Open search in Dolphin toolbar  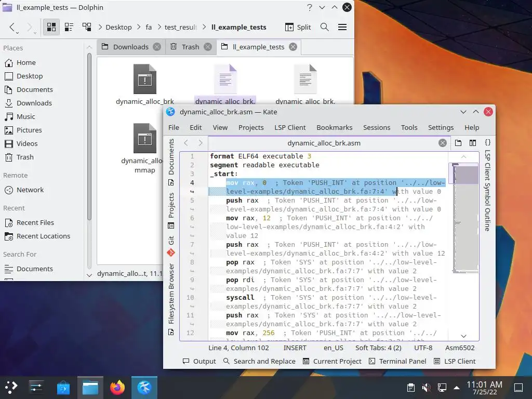click(324, 27)
